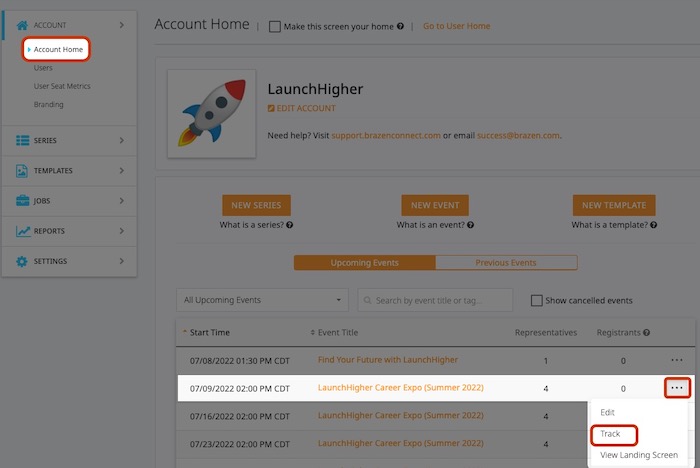
Task: Expand the Settings section chevron
Action: [x=121, y=261]
